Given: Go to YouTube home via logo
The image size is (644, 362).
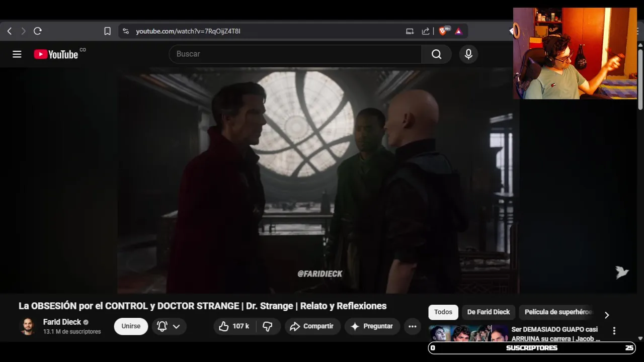Looking at the screenshot, I should [x=56, y=54].
